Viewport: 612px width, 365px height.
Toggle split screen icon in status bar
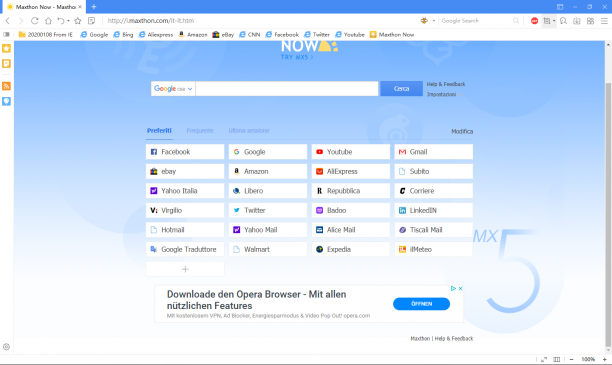557,360
